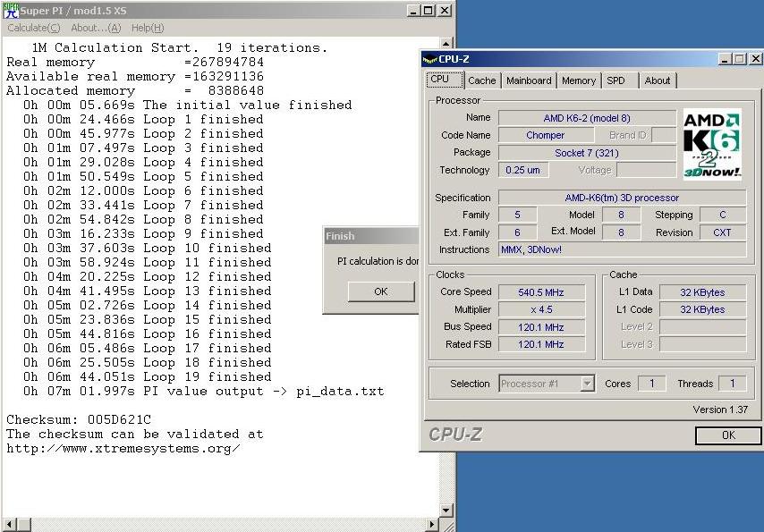This screenshot has height=532, width=764.
Task: Click the Super PI scroll left arrow
Action: click(9, 525)
